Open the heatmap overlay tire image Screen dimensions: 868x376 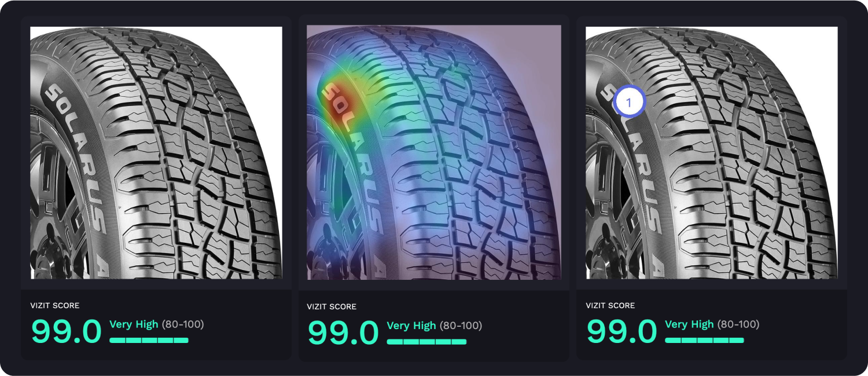pyautogui.click(x=434, y=152)
